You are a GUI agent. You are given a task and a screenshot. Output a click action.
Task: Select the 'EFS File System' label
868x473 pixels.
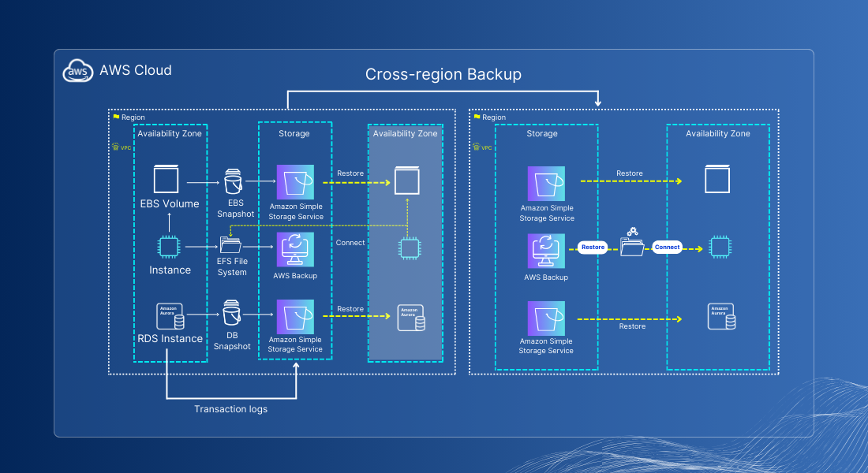click(x=232, y=266)
